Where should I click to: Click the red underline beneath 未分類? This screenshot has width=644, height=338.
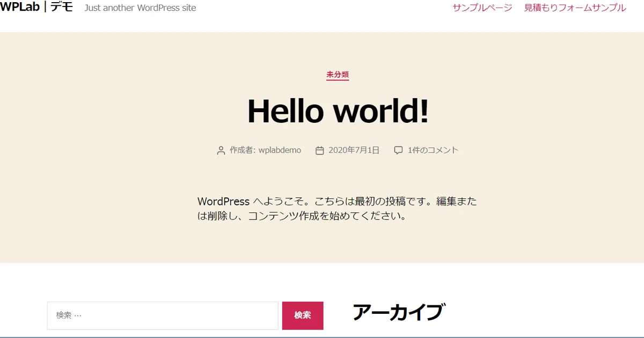tap(337, 80)
